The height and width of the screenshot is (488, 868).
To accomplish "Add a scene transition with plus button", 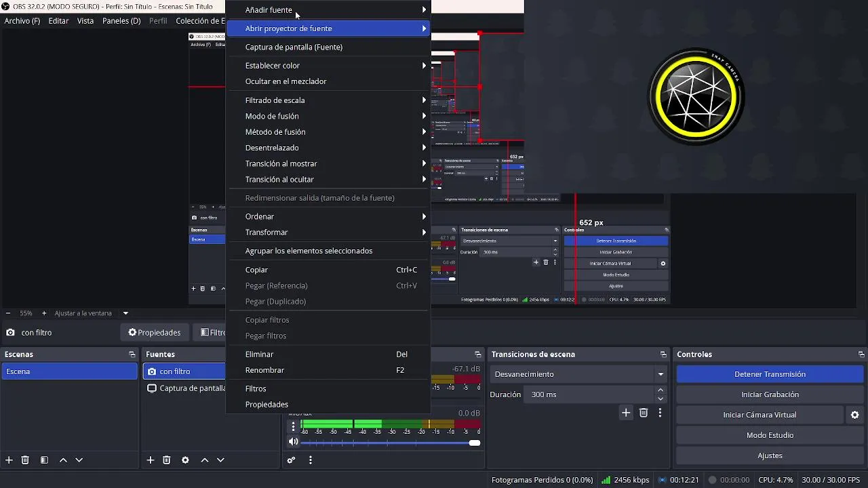I will point(626,413).
